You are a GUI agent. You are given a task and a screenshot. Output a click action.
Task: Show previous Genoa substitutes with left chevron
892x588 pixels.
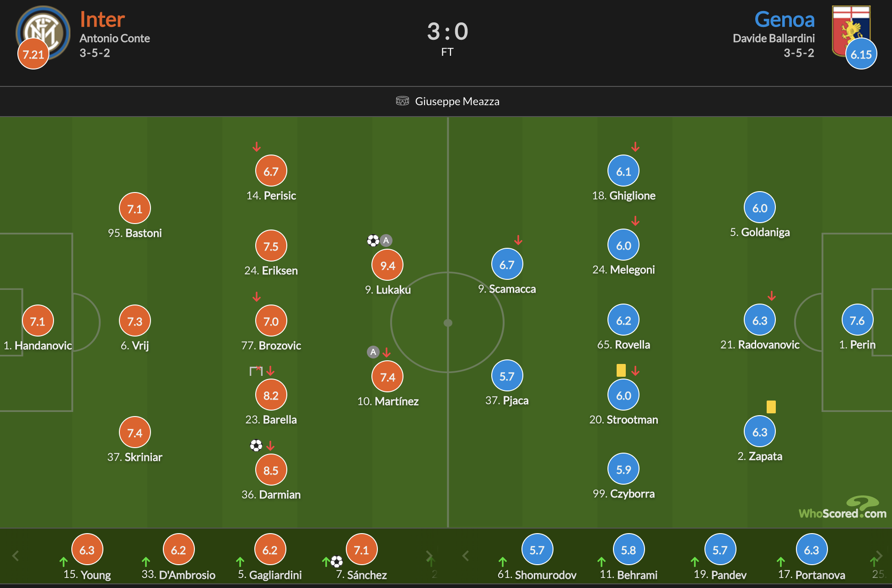coord(466,556)
